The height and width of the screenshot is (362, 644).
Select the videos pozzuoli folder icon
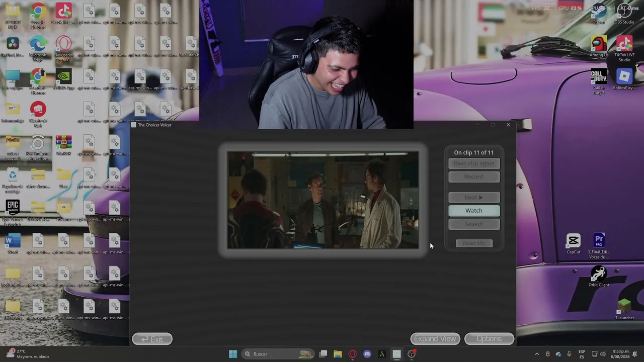click(13, 148)
